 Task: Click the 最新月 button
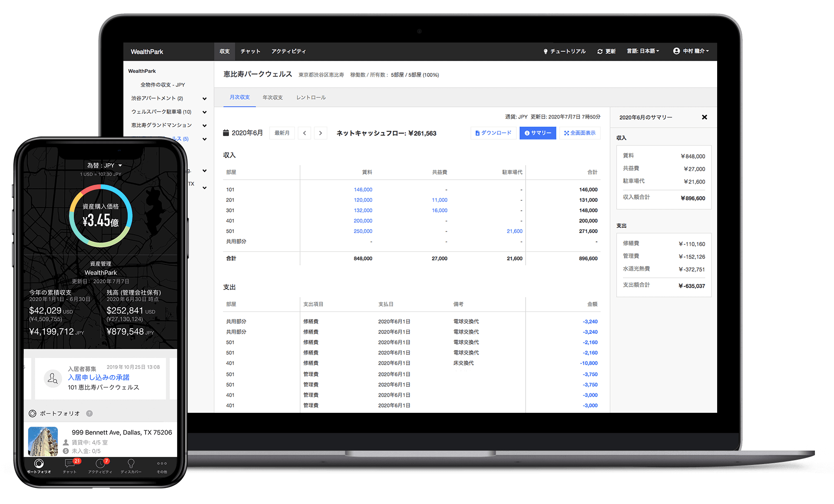282,133
